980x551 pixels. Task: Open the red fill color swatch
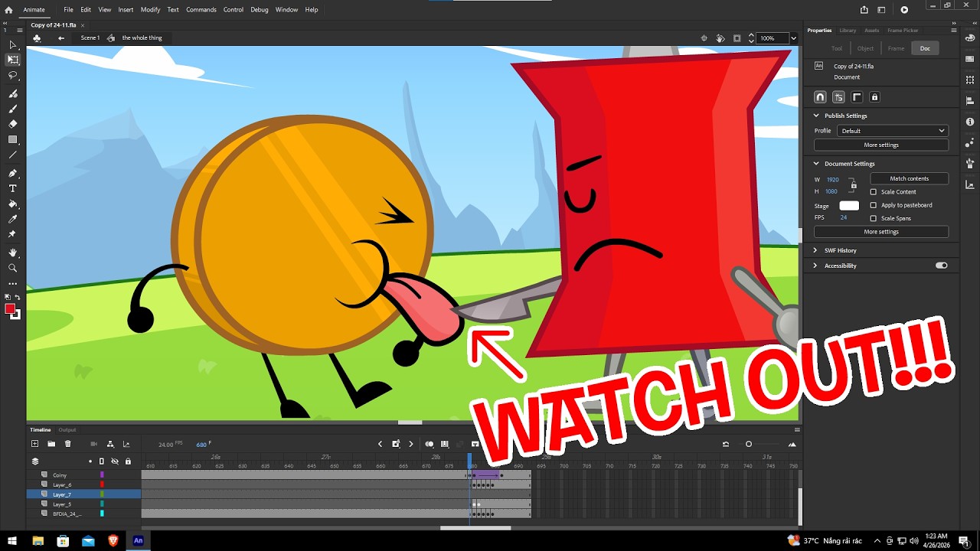[x=10, y=308]
